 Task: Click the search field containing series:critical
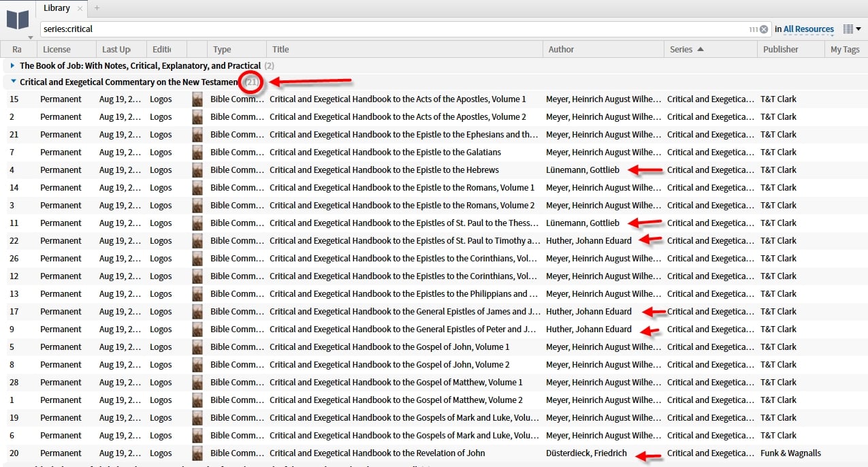(394, 29)
